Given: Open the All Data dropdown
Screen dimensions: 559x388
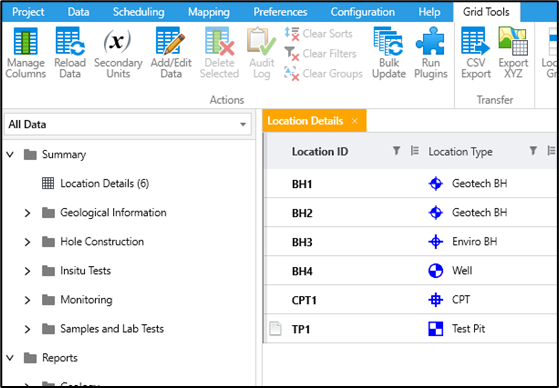Looking at the screenshot, I should click(128, 124).
